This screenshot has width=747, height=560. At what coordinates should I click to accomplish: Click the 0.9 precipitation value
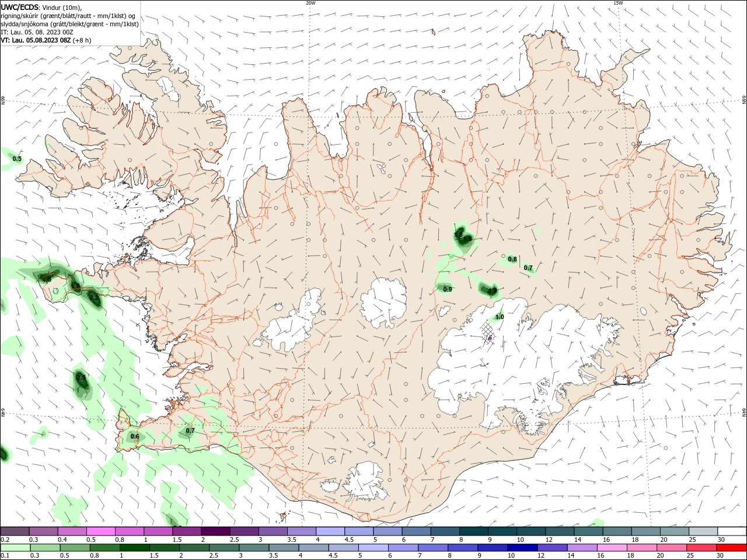[448, 289]
